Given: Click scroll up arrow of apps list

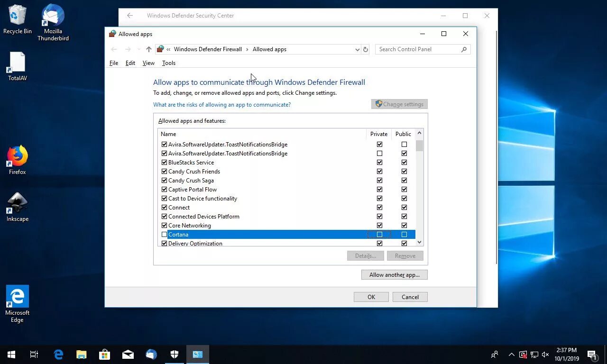Looking at the screenshot, I should click(419, 134).
